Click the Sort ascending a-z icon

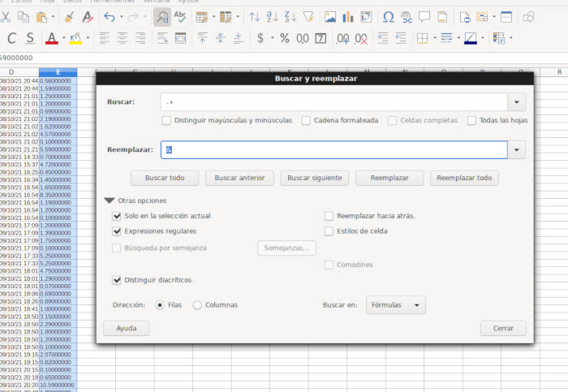[273, 17]
